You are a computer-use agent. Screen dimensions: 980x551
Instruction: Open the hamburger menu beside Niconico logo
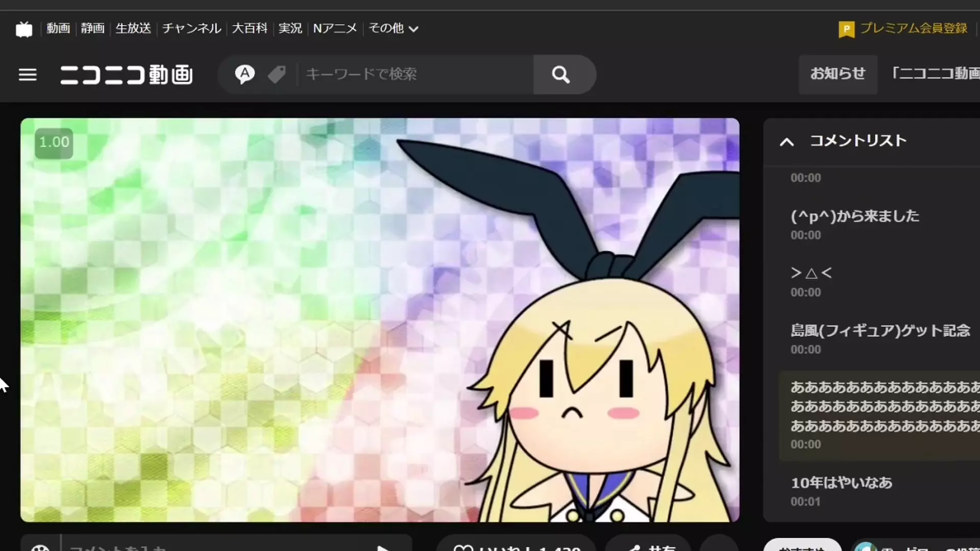point(28,75)
